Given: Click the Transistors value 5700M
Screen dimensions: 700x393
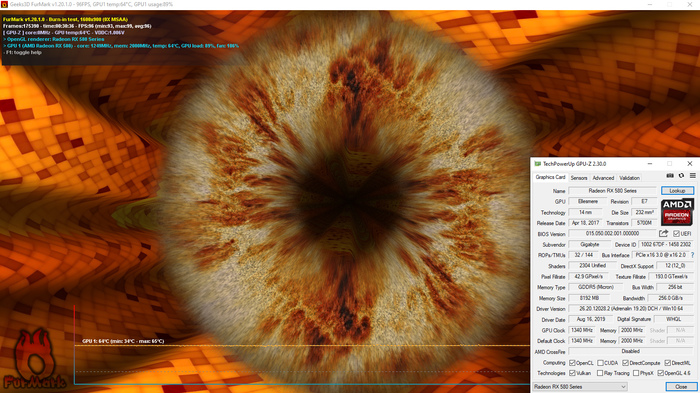Looking at the screenshot, I should pyautogui.click(x=644, y=223).
